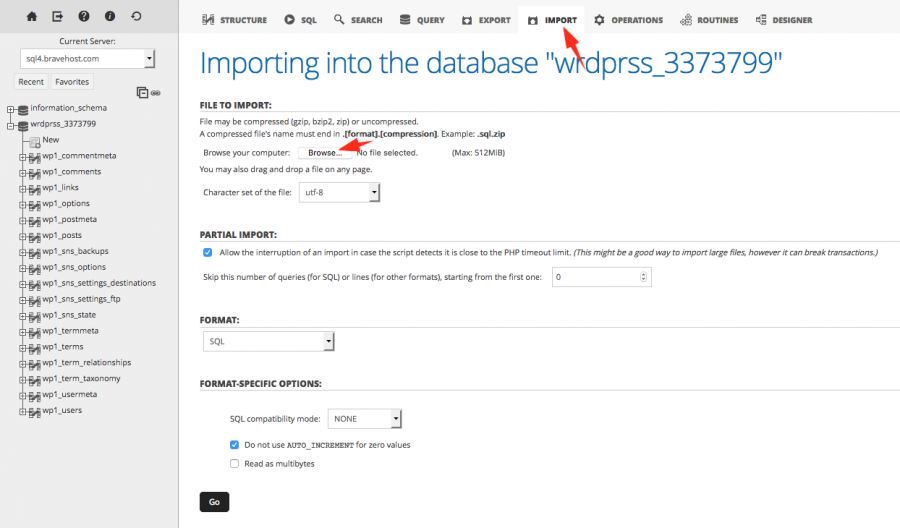Click the wp1_term_taxonomy table icon
The width and height of the screenshot is (900, 528).
click(x=34, y=380)
